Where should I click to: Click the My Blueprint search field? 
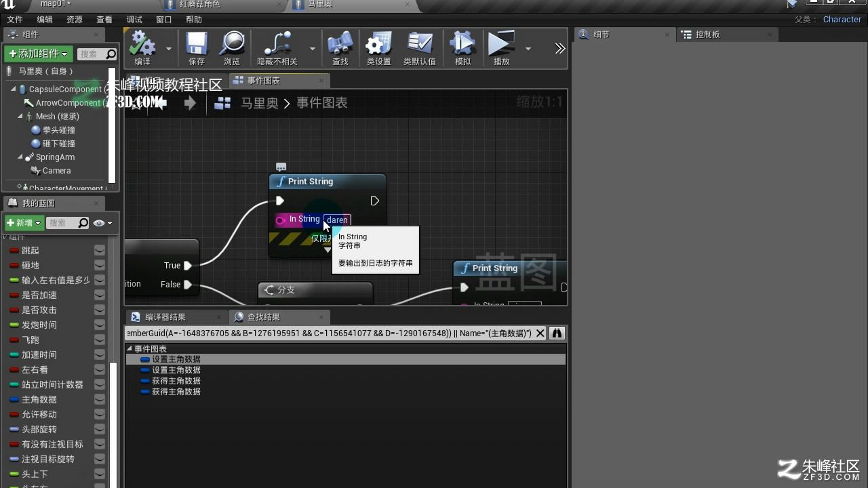point(68,223)
